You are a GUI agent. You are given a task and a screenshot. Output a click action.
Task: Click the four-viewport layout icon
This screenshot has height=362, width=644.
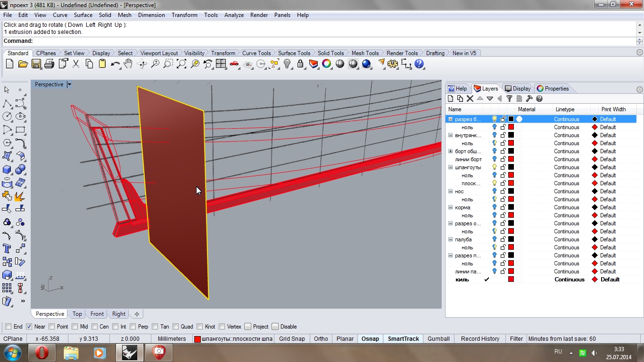click(221, 64)
